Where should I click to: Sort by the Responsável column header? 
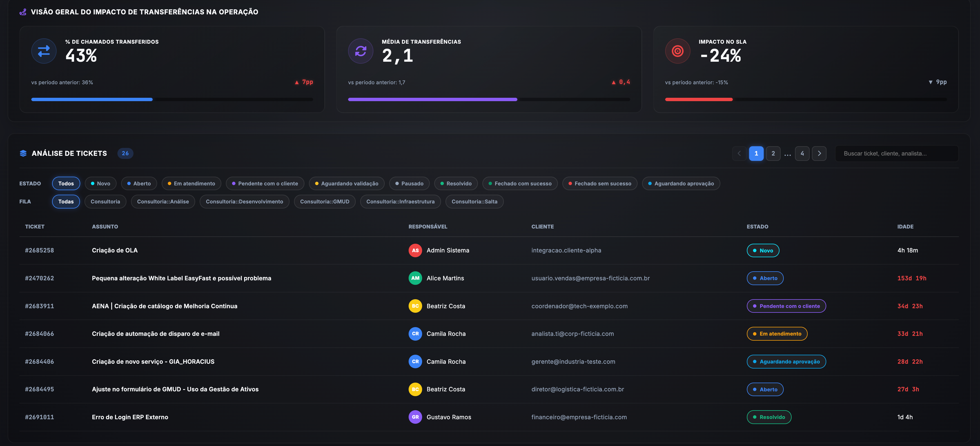tap(427, 227)
